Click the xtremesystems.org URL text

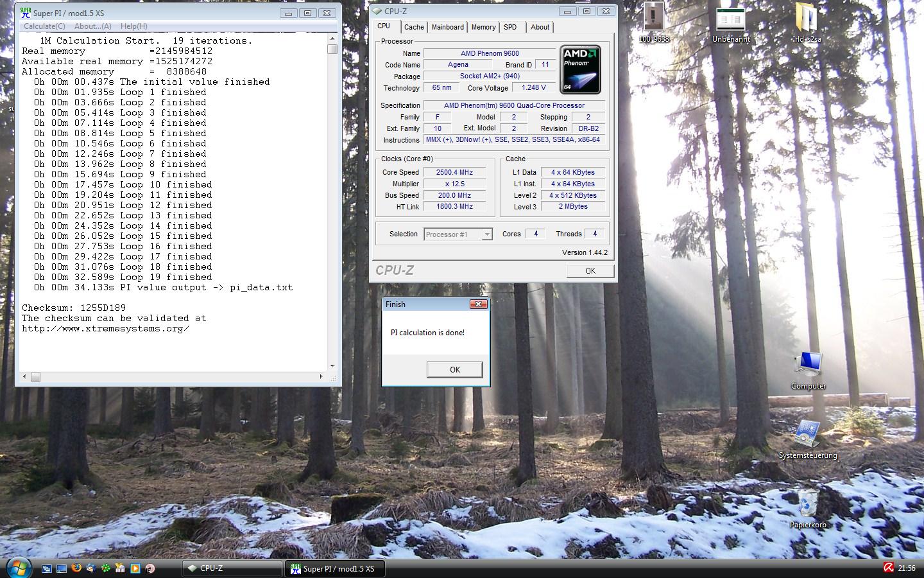(106, 329)
